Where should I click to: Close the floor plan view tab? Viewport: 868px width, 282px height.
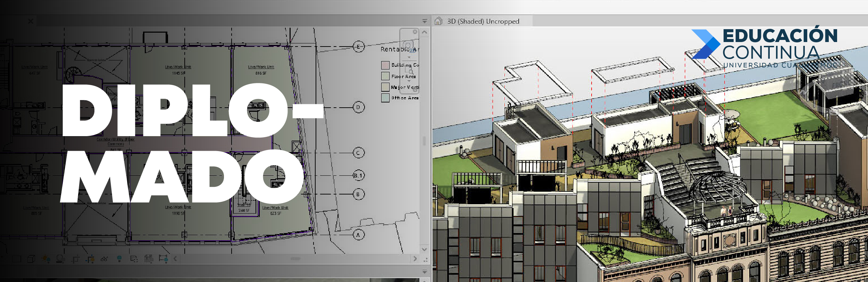[31, 21]
